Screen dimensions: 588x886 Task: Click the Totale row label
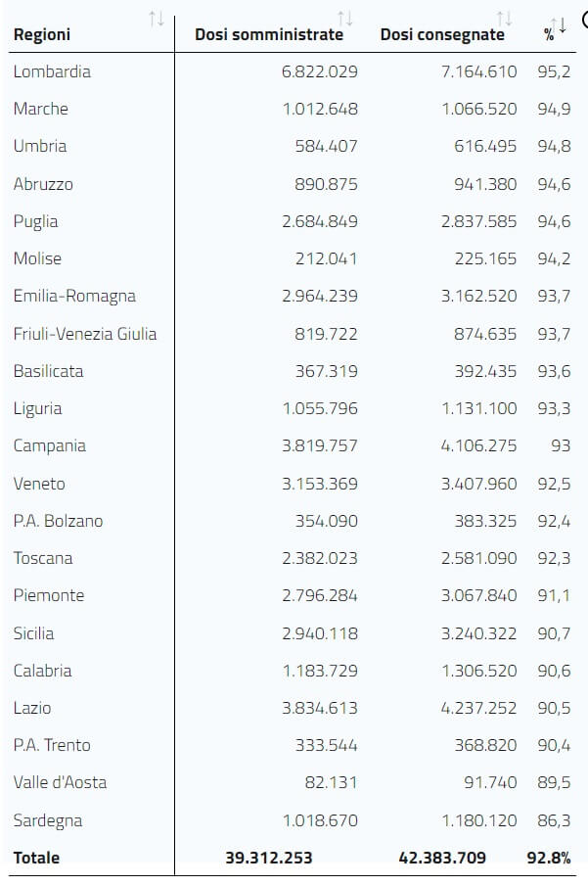pyautogui.click(x=36, y=858)
